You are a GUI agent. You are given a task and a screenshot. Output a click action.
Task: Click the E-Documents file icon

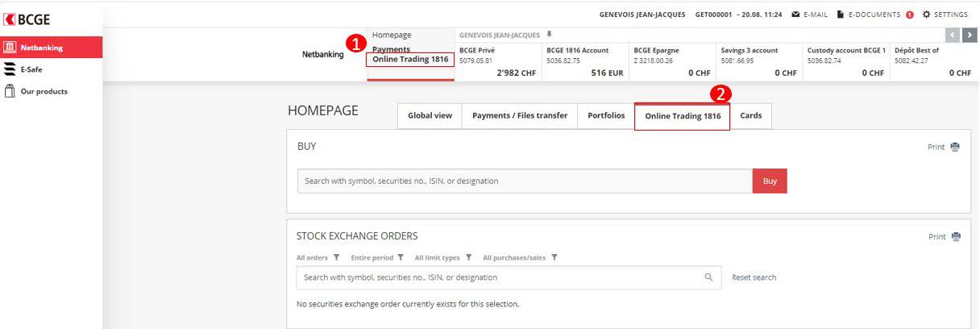(840, 15)
